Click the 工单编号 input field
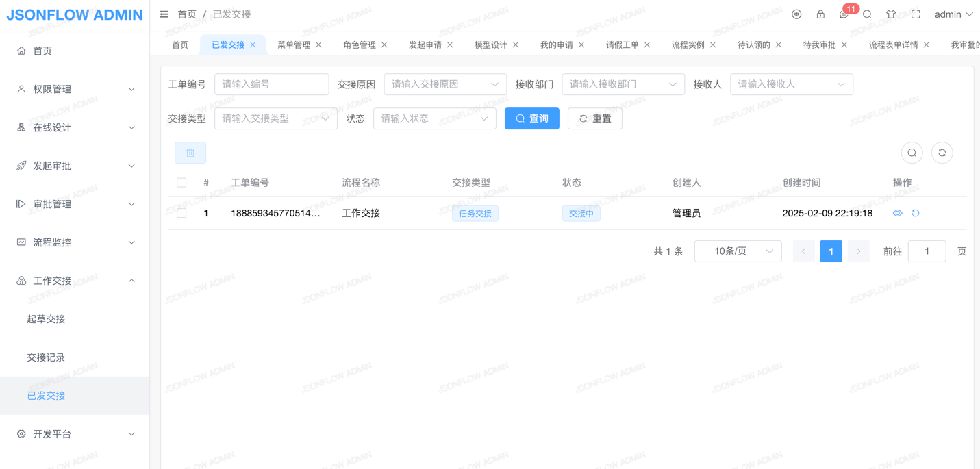This screenshot has height=469, width=980. [x=271, y=84]
